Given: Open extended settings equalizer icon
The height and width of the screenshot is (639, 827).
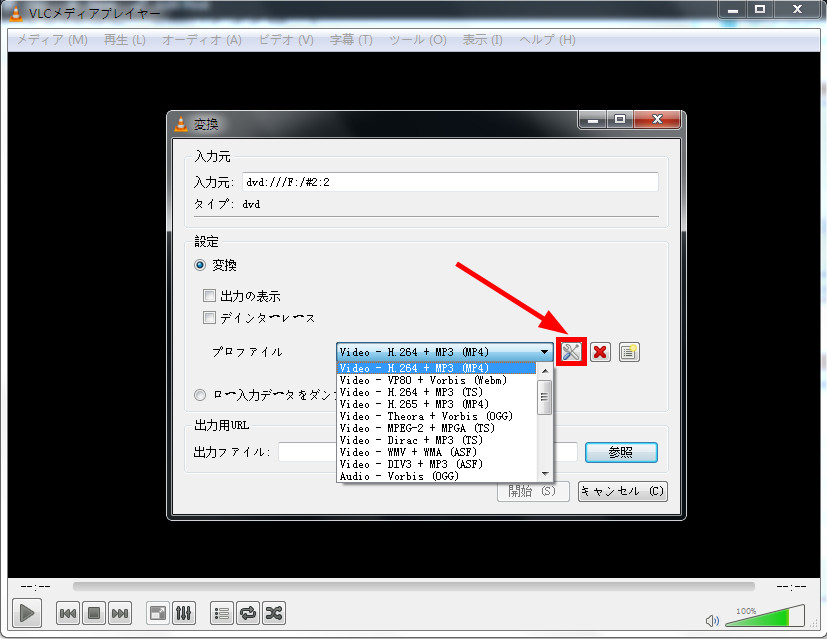Looking at the screenshot, I should pyautogui.click(x=183, y=613).
